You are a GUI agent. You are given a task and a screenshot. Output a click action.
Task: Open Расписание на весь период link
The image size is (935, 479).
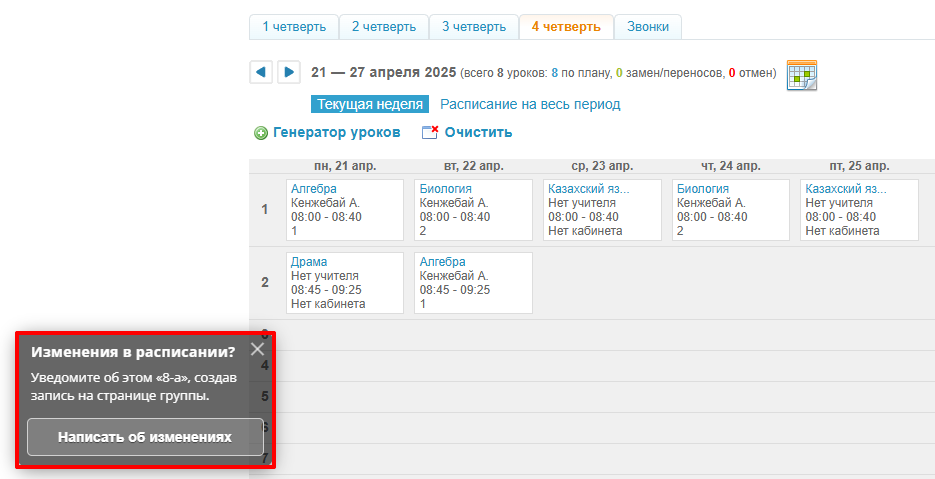pos(530,104)
